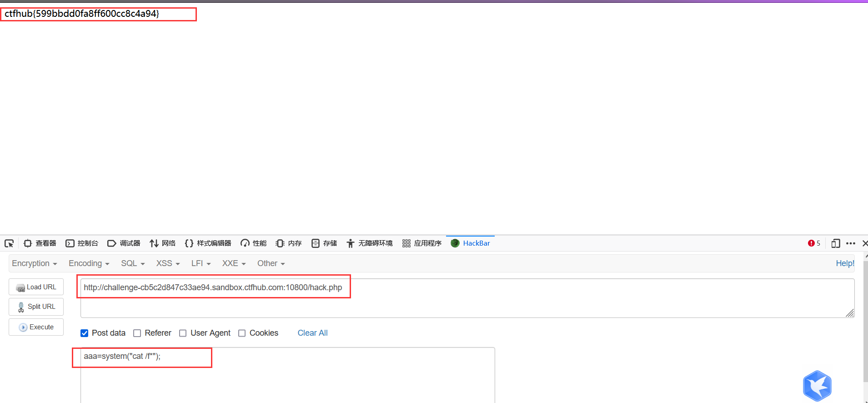Click into the URL input field
Image resolution: width=868 pixels, height=403 pixels.
coord(467,298)
